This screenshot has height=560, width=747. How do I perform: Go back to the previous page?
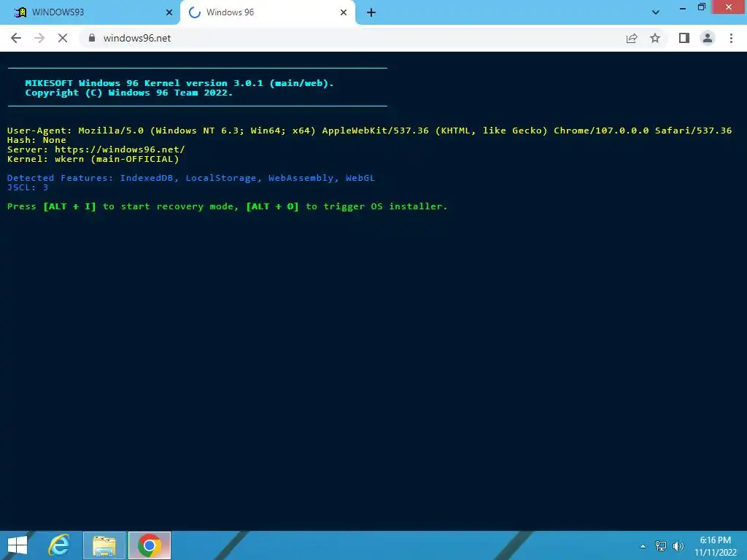16,38
